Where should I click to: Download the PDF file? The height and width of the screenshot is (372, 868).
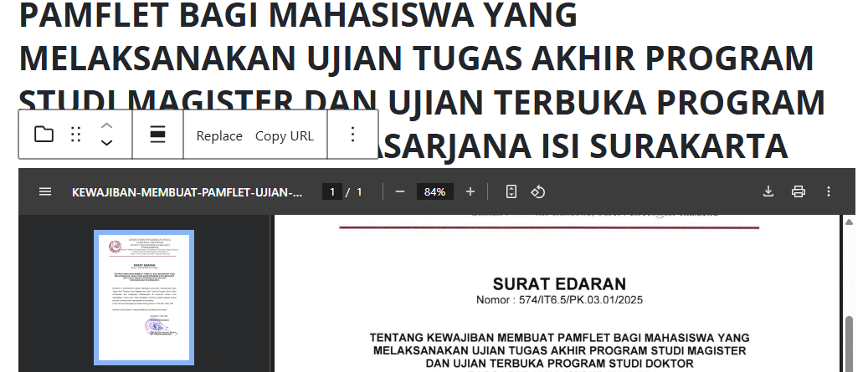coord(768,191)
